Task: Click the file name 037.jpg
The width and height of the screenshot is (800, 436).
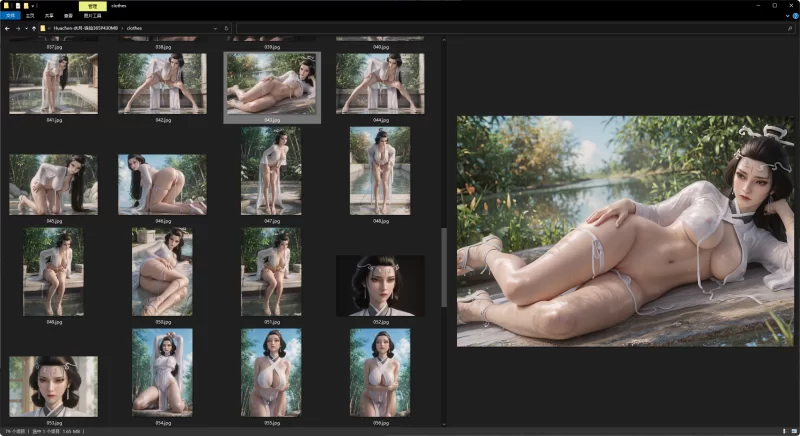Action: point(54,47)
